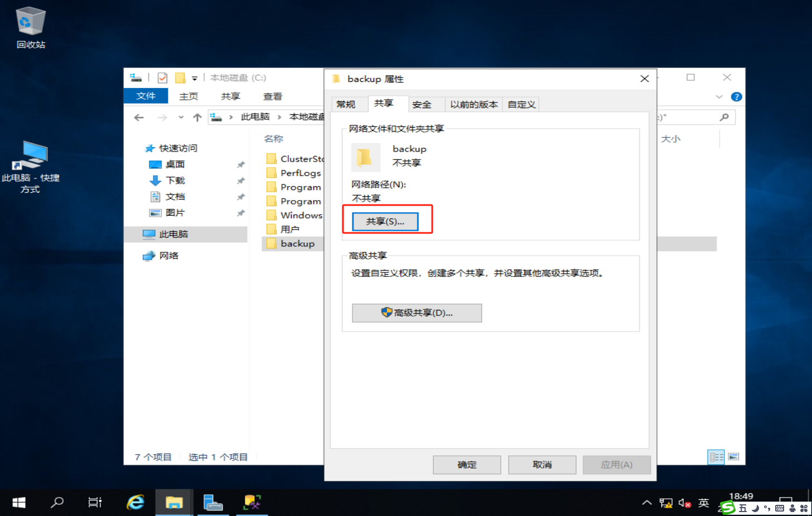Open the recent locations dropdown chevron
This screenshot has height=516, width=812.
point(181,118)
